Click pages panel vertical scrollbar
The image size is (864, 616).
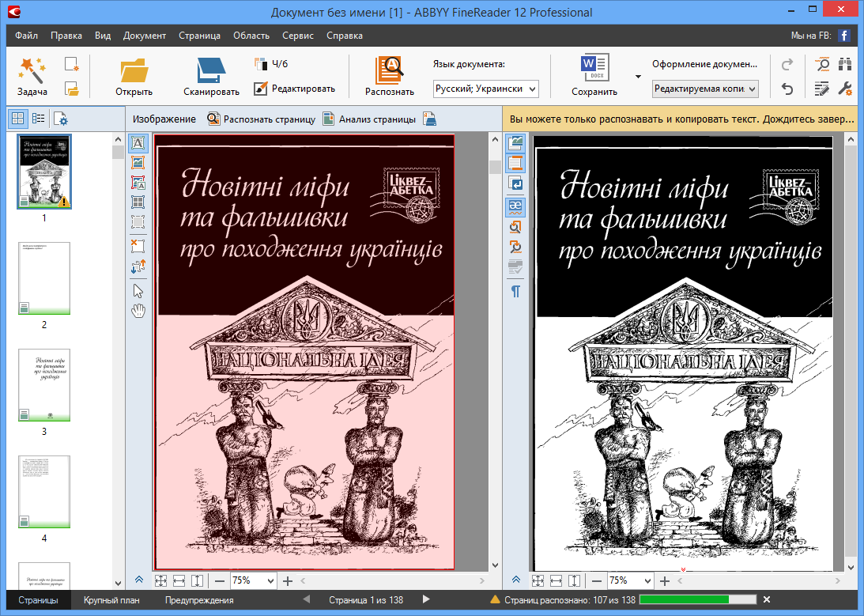point(118,361)
